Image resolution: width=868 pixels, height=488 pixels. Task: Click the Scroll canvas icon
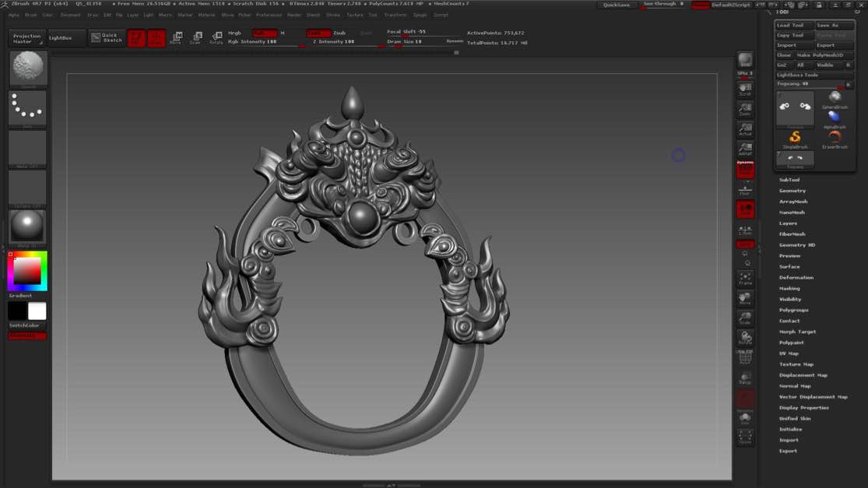click(x=745, y=89)
